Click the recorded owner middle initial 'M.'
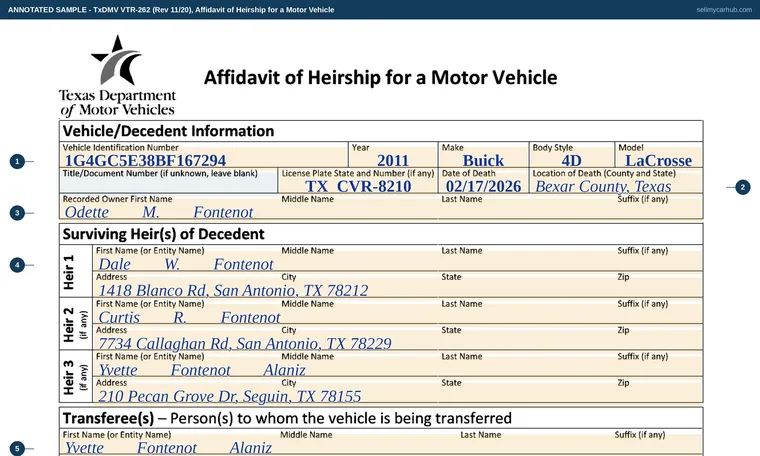760x456 pixels. [x=151, y=212]
